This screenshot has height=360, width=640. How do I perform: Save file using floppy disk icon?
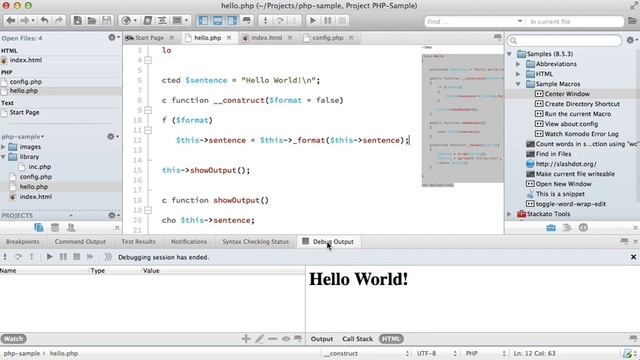coord(107,20)
